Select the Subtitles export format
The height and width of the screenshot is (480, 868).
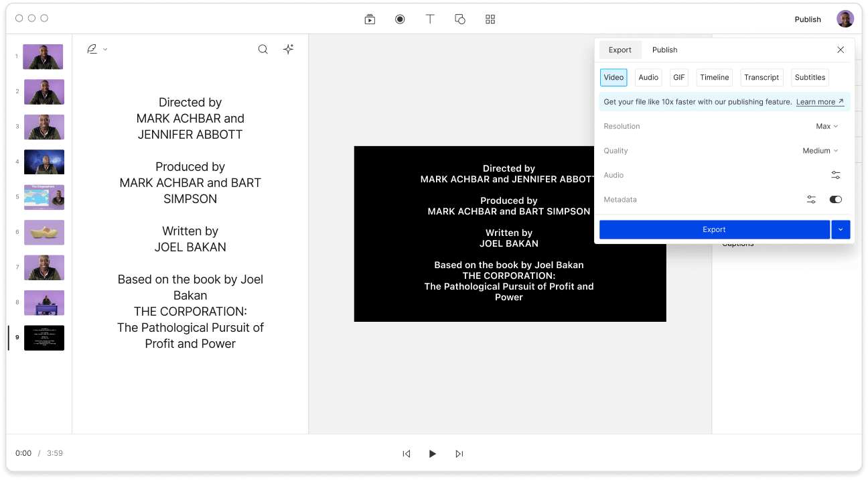point(810,77)
